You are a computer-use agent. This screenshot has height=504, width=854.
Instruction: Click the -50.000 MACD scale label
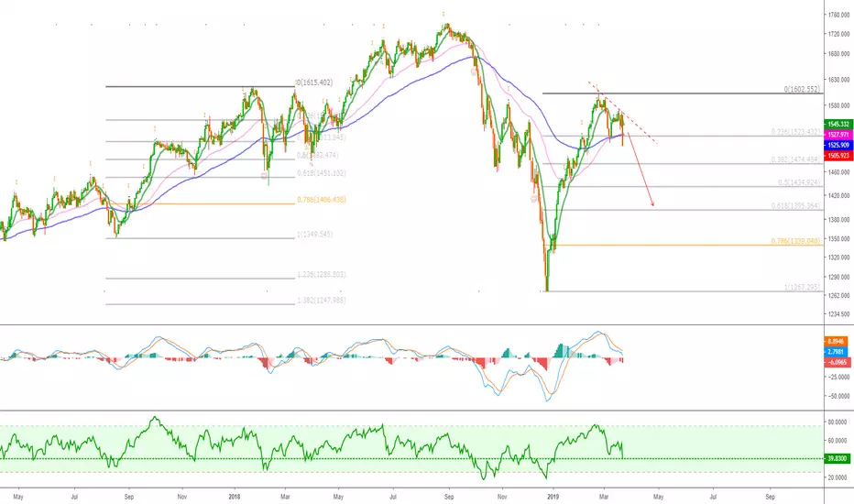(838, 396)
